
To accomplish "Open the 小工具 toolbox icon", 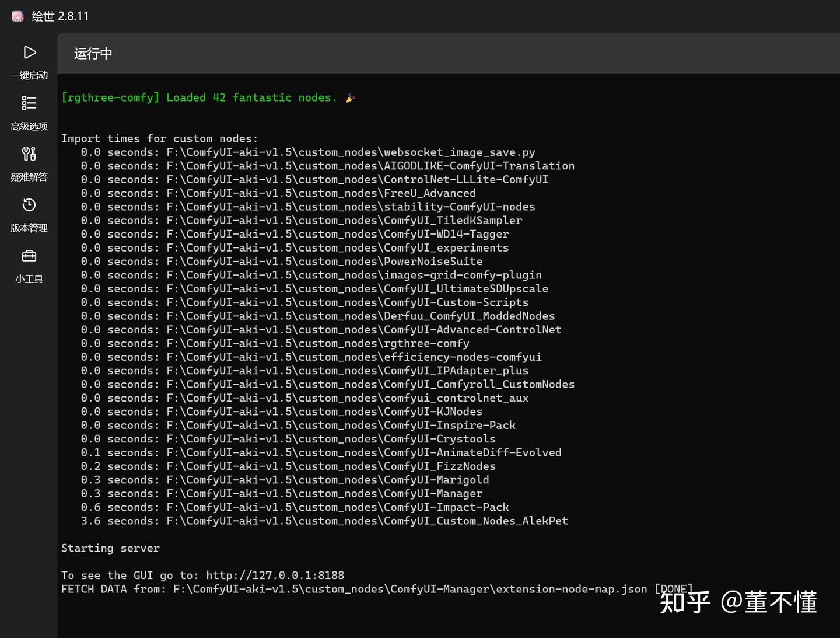I will (x=29, y=256).
